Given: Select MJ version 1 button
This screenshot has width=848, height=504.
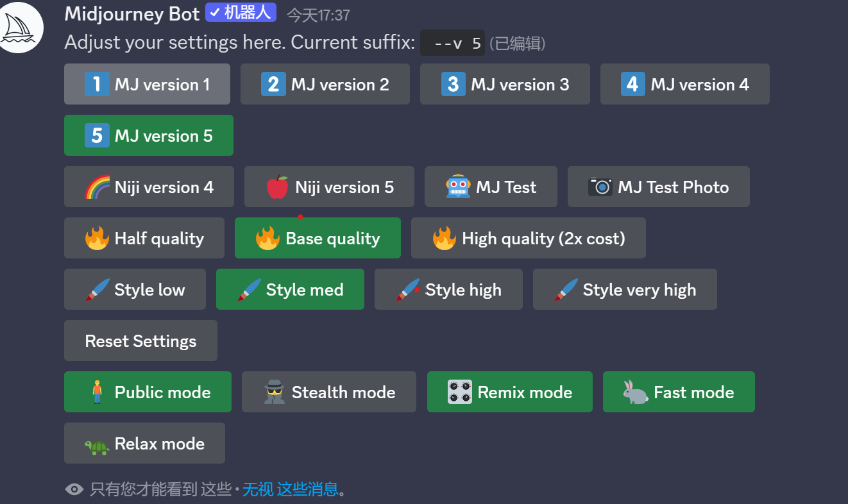Looking at the screenshot, I should click(147, 84).
